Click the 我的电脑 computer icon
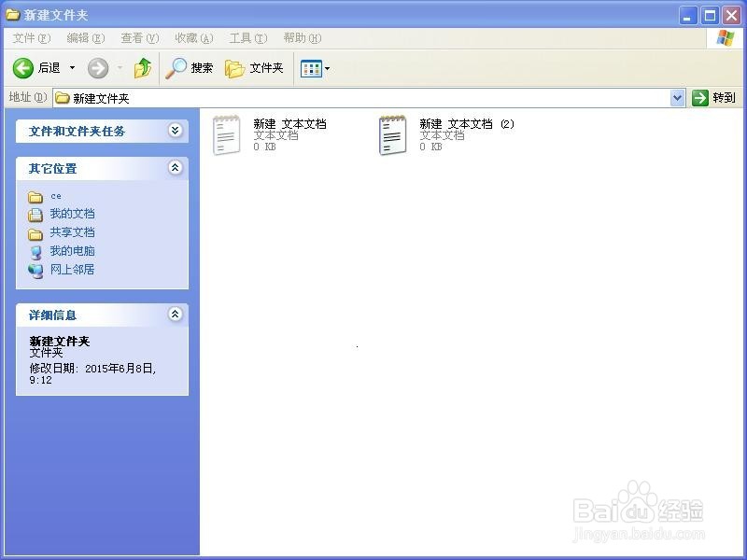 click(35, 252)
